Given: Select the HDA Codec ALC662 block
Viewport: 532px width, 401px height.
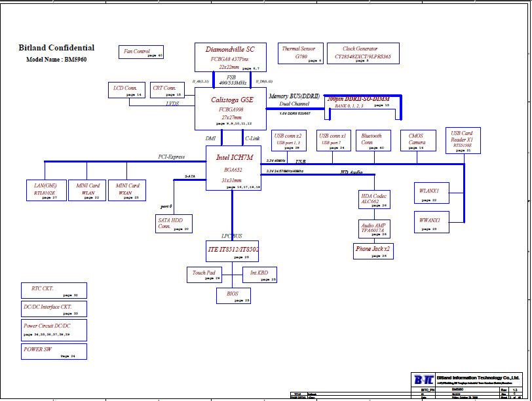Looking at the screenshot, I should tap(374, 199).
